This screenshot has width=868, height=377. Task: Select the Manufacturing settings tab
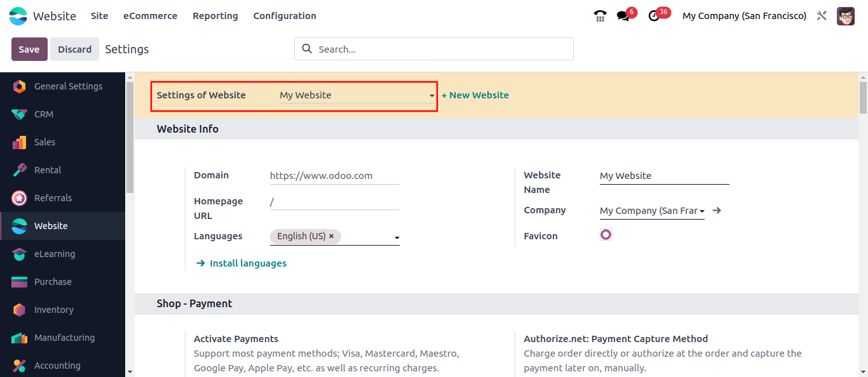(63, 338)
